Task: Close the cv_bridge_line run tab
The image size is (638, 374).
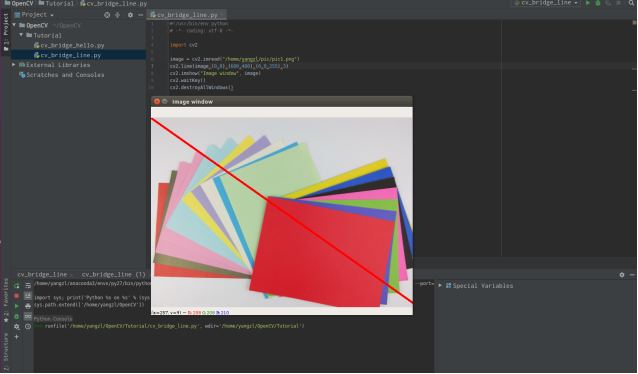Action: pos(72,275)
